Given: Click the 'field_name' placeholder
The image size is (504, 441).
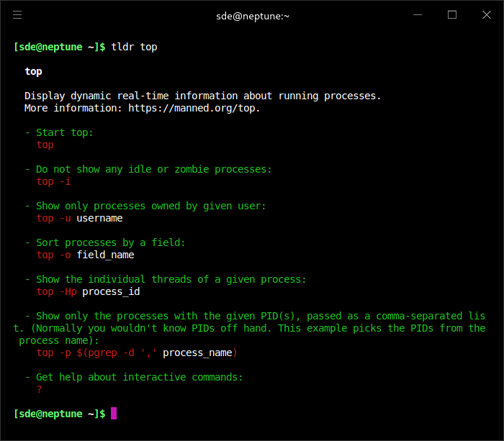Looking at the screenshot, I should point(105,255).
